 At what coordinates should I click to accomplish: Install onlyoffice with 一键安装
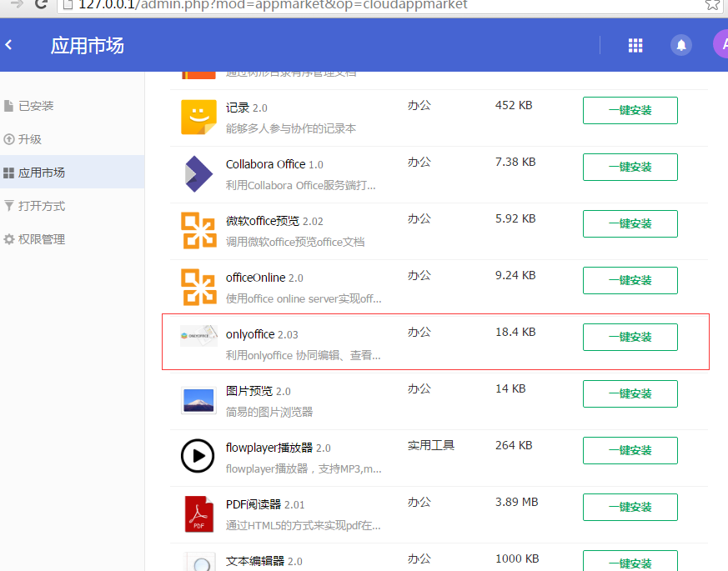click(630, 337)
